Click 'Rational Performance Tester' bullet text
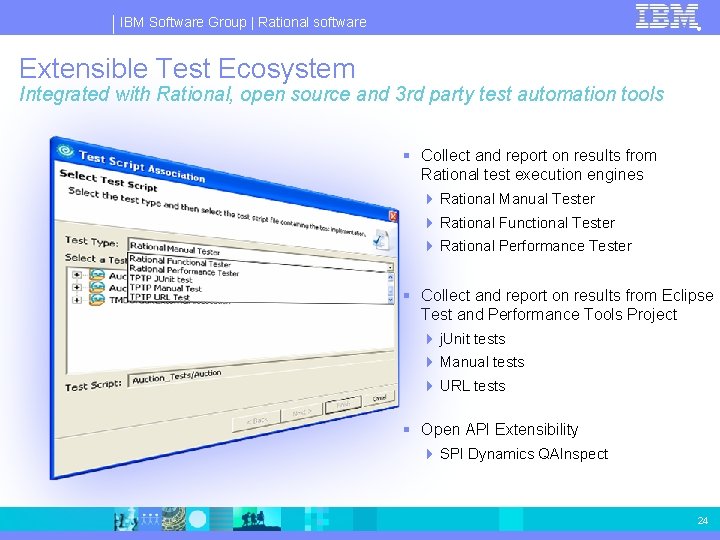 tap(536, 246)
